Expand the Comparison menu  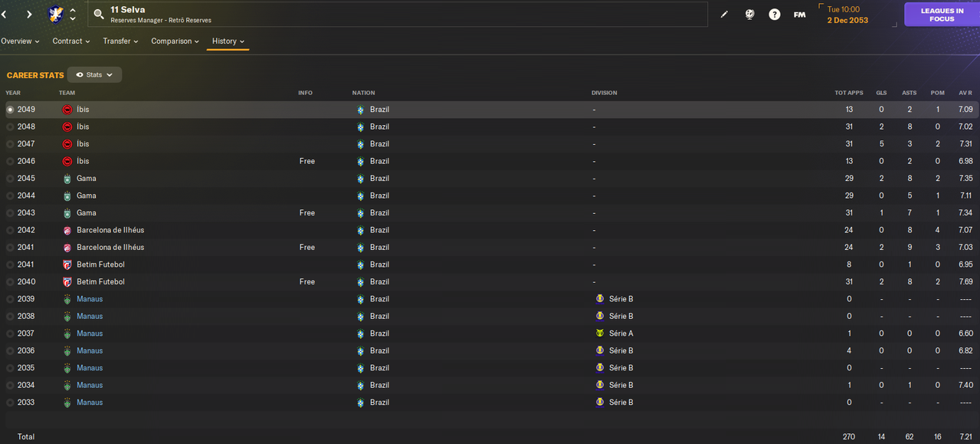click(x=175, y=41)
